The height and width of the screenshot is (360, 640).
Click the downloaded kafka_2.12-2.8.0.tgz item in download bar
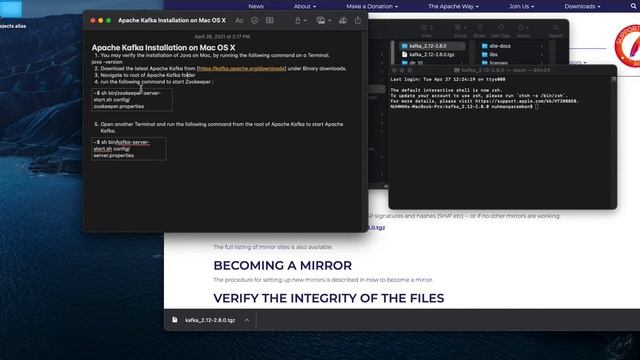(210, 320)
